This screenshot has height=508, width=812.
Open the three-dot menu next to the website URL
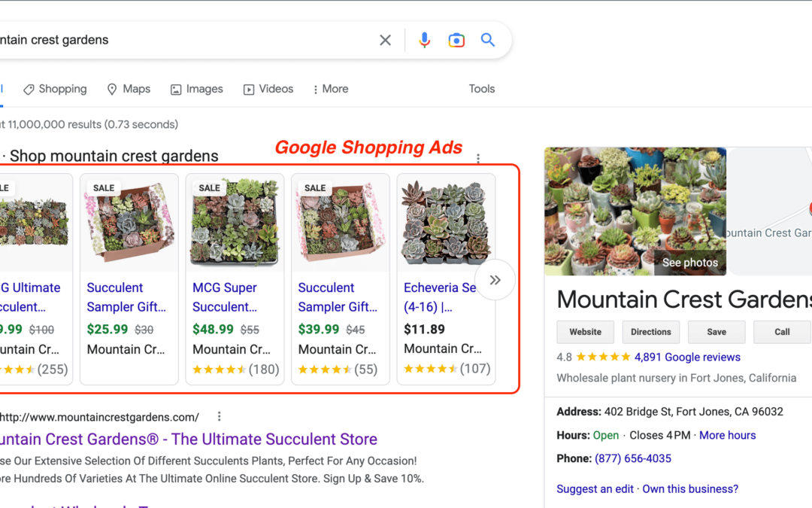click(219, 416)
